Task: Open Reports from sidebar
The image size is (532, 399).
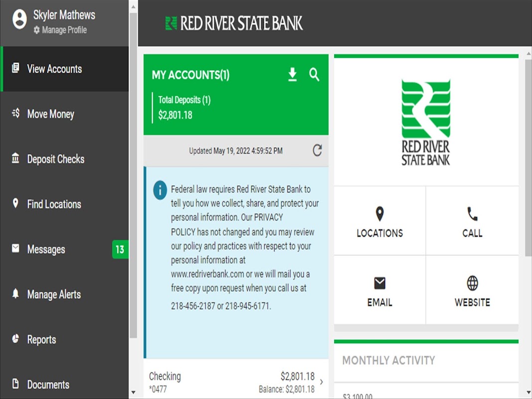Action: click(64, 340)
